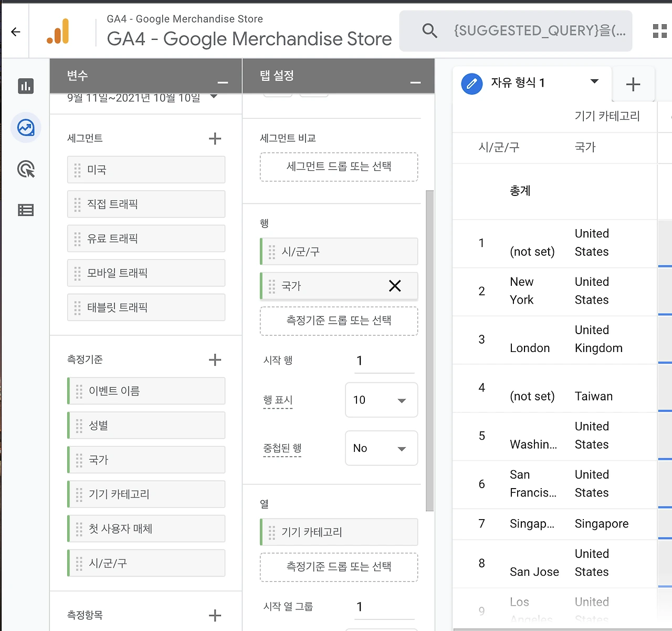This screenshot has height=631, width=672.
Task: Grab the drag handle of 첫 사용자 매체 dimension
Action: 79,529
